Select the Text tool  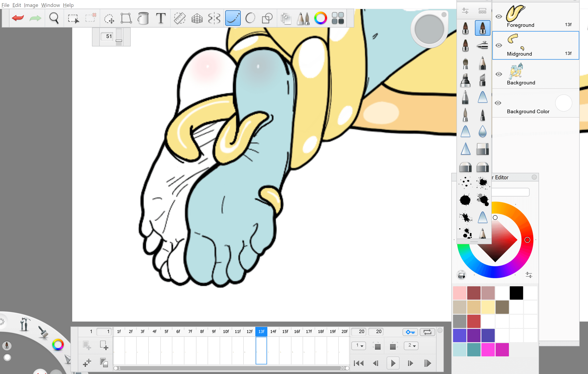[161, 18]
